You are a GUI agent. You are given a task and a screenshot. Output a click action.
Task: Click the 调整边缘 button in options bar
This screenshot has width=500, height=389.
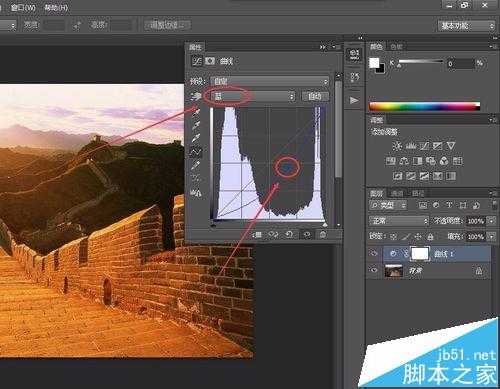tap(167, 25)
